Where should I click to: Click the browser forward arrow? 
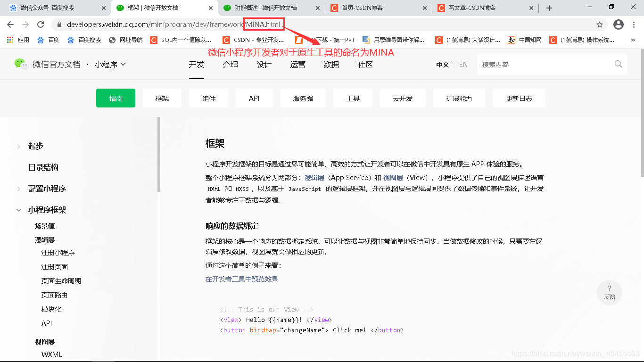pyautogui.click(x=25, y=25)
